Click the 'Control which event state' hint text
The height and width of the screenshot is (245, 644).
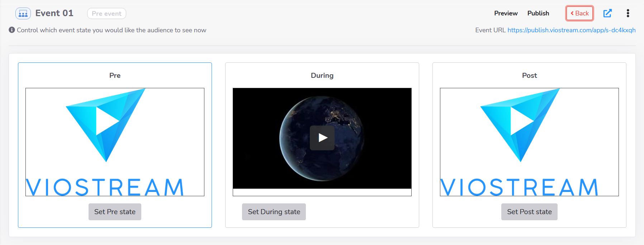pos(112,30)
